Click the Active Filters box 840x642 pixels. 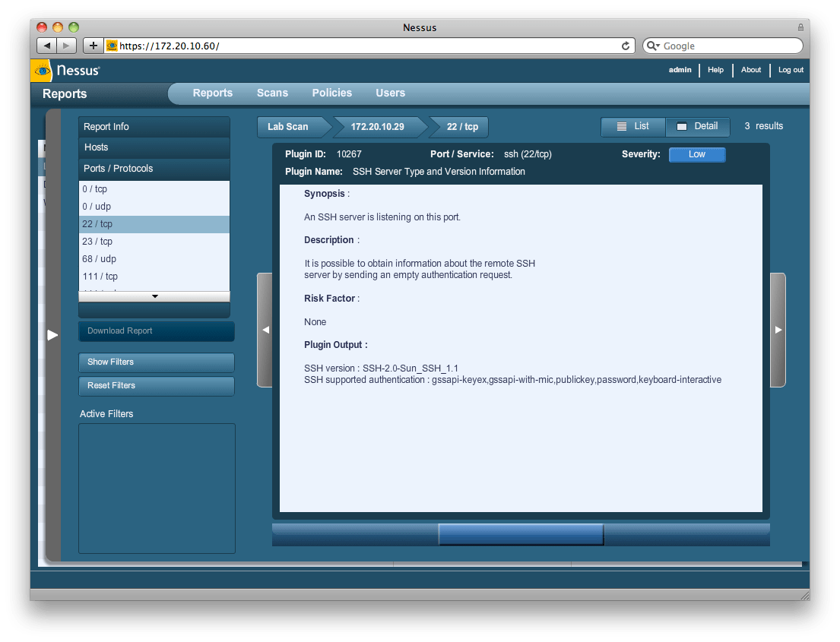coord(157,489)
